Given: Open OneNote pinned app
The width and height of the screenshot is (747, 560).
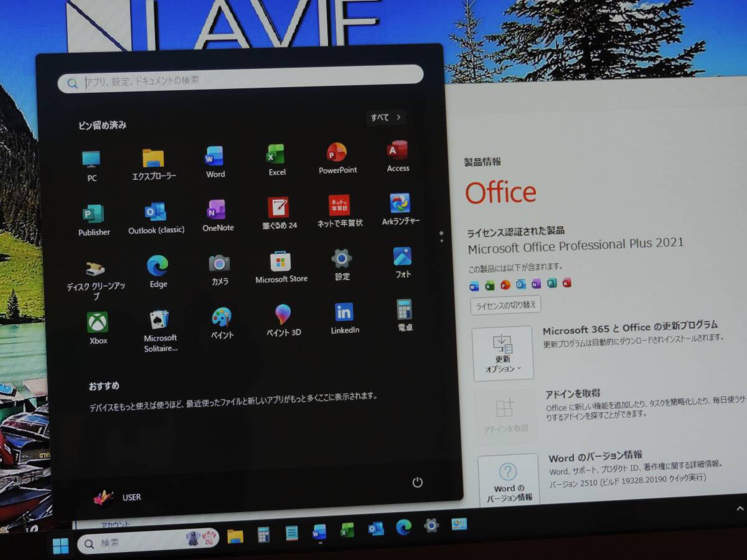Looking at the screenshot, I should 217,216.
